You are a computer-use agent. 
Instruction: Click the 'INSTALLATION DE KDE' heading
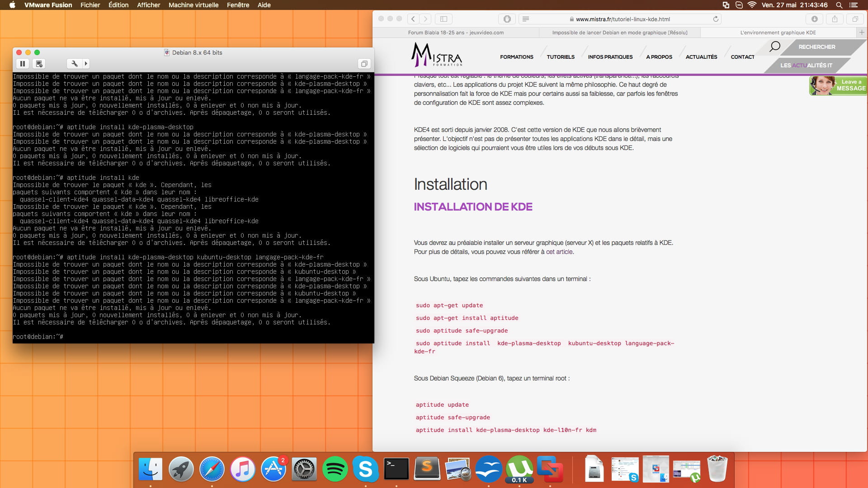pyautogui.click(x=473, y=207)
